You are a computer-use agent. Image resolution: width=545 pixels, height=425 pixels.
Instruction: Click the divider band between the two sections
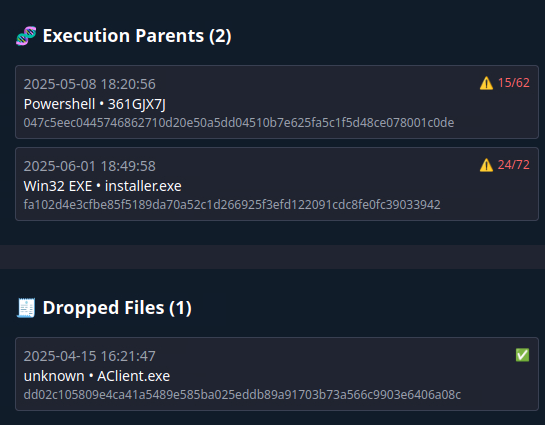coord(272,257)
